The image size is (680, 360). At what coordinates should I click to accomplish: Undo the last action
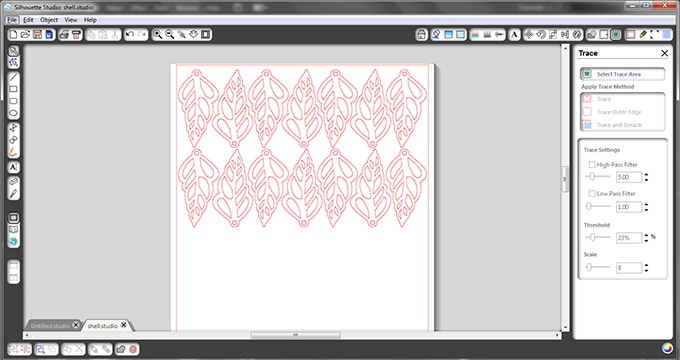(x=130, y=34)
